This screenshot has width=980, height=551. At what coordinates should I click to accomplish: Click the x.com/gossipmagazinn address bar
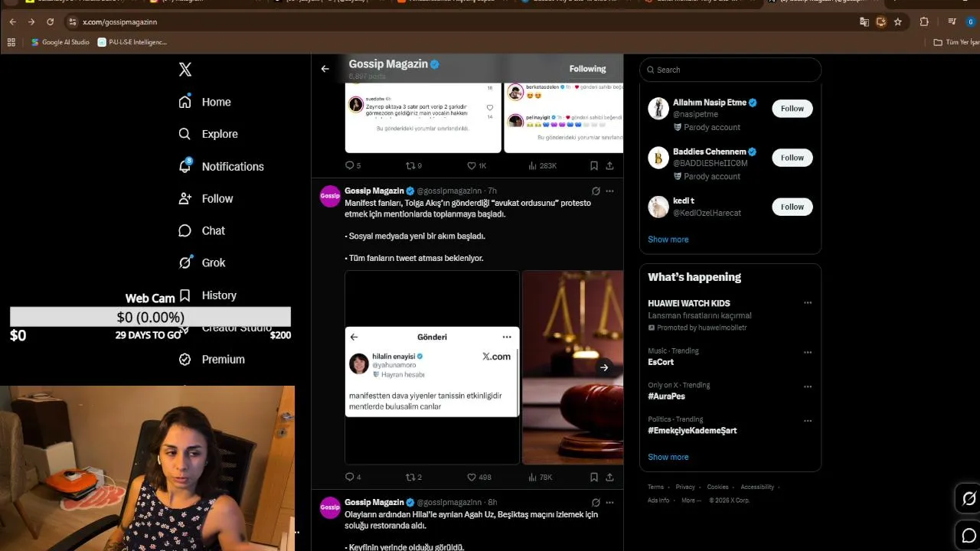[459, 22]
